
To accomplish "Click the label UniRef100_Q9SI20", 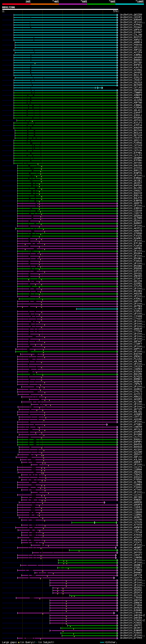I will (x=131, y=47).
